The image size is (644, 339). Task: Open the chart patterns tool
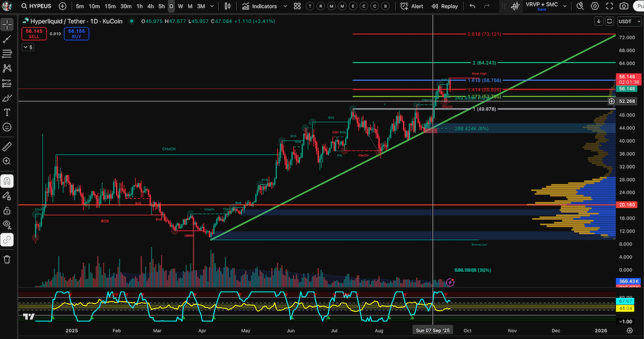(x=7, y=68)
